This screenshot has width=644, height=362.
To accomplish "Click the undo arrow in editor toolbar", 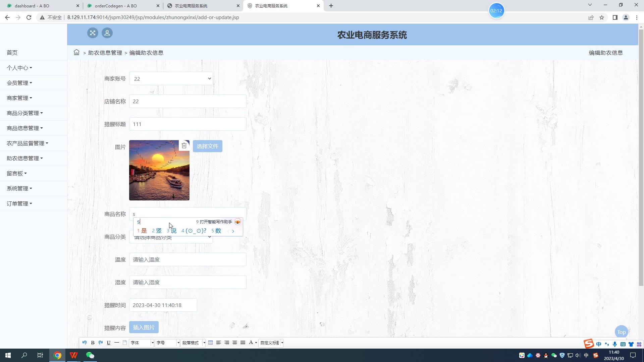I will [x=84, y=343].
